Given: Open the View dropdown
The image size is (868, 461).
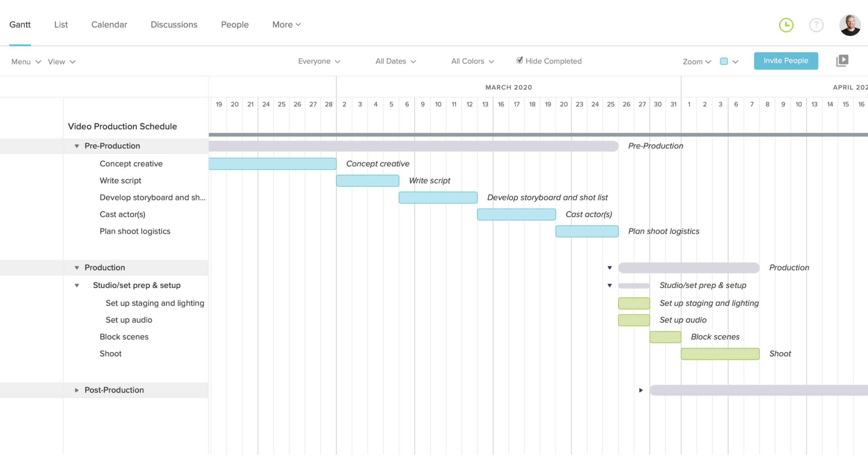Looking at the screenshot, I should pos(60,61).
